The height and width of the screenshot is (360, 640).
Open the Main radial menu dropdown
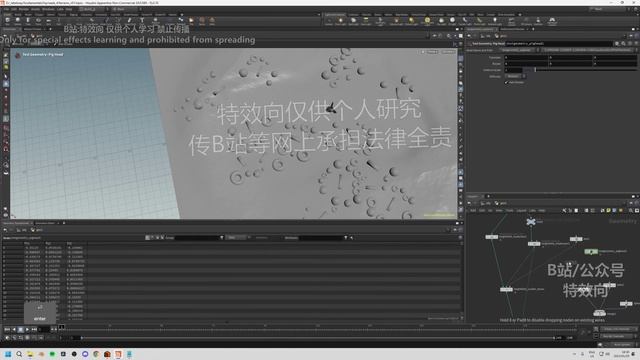(126, 9)
